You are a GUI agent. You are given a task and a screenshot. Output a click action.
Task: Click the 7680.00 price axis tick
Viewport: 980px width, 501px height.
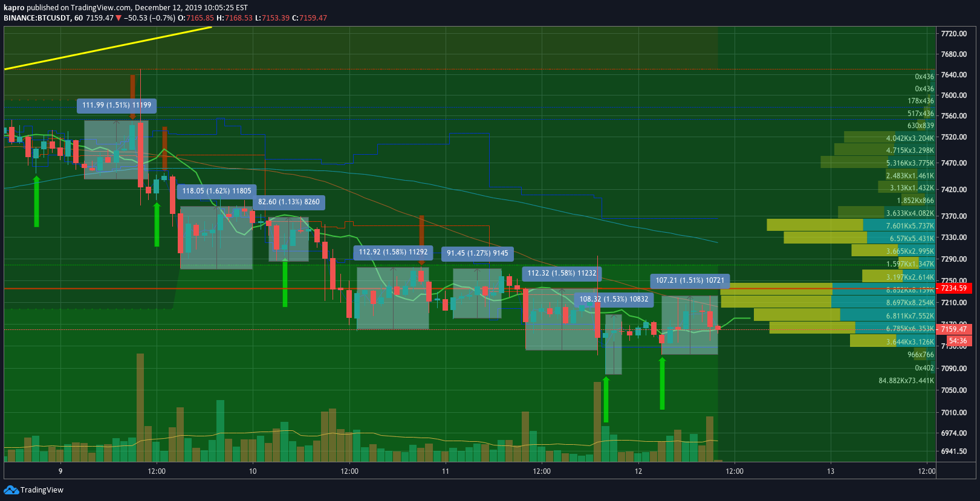[954, 54]
